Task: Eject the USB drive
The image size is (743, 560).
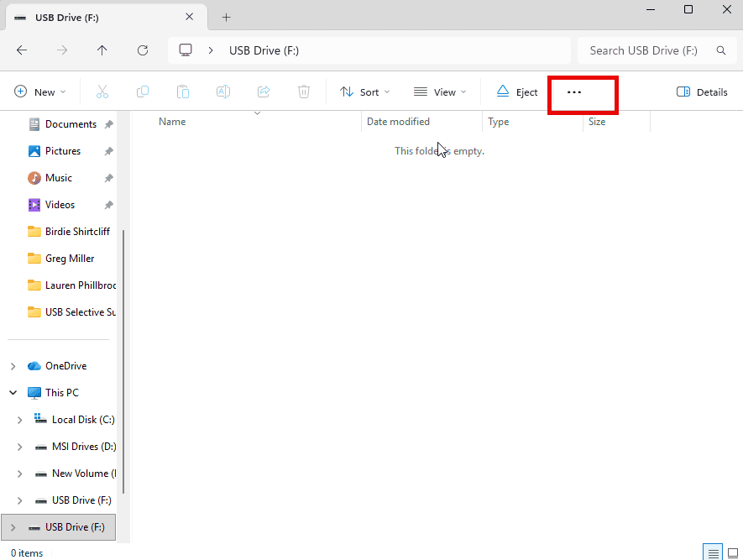Action: tap(517, 92)
